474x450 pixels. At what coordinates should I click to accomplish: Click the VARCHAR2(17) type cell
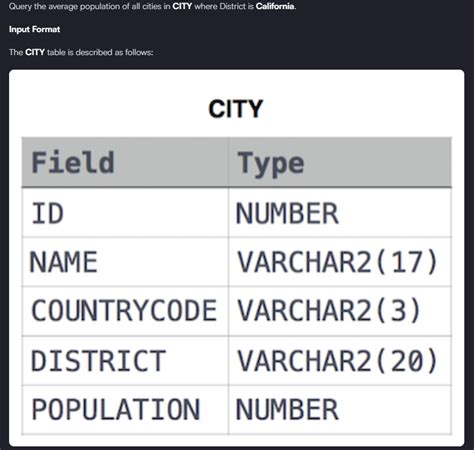[340, 262]
